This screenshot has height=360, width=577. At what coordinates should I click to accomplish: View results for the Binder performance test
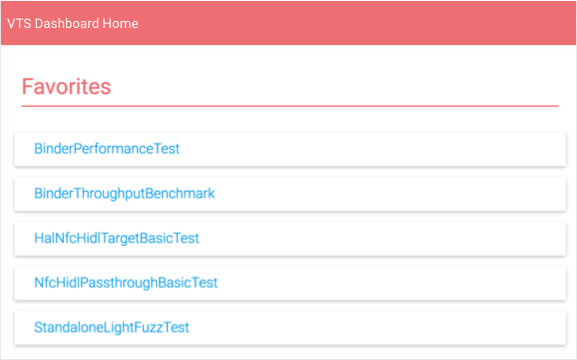point(107,149)
